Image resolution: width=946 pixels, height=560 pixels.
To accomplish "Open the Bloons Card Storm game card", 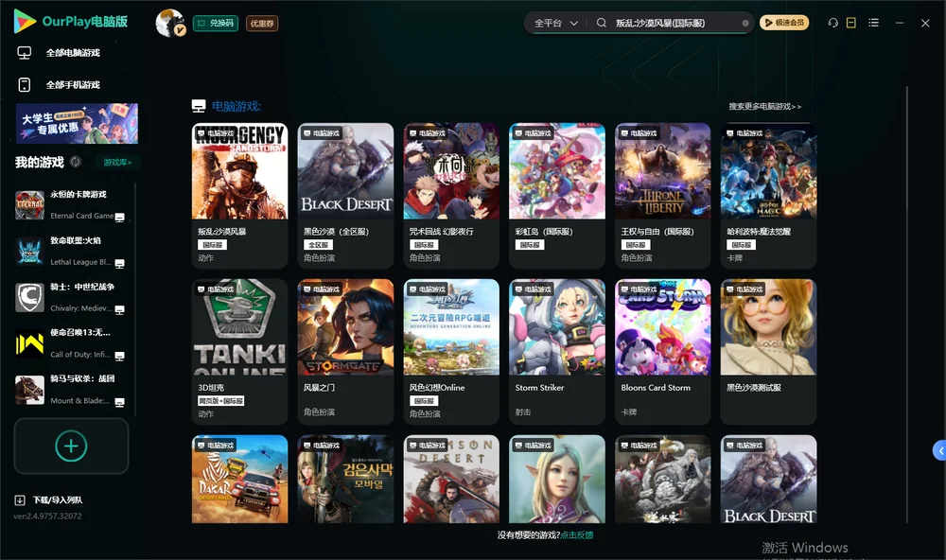I will point(663,352).
